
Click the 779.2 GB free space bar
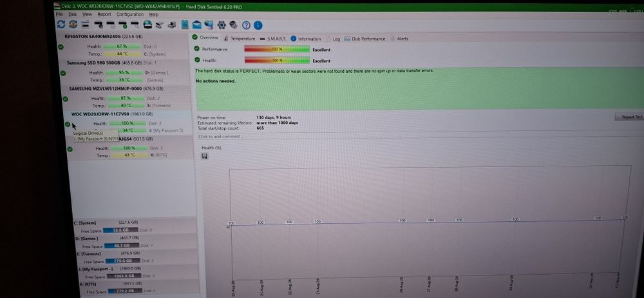[126, 292]
